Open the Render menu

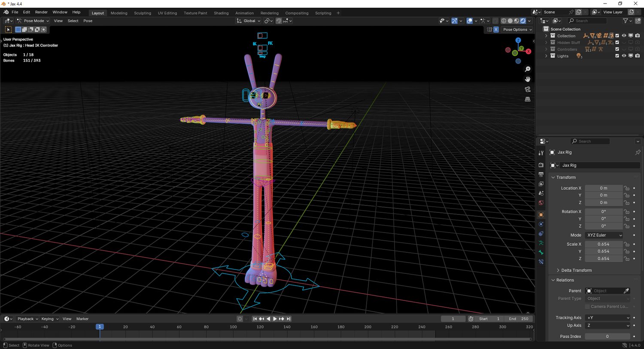[41, 12]
